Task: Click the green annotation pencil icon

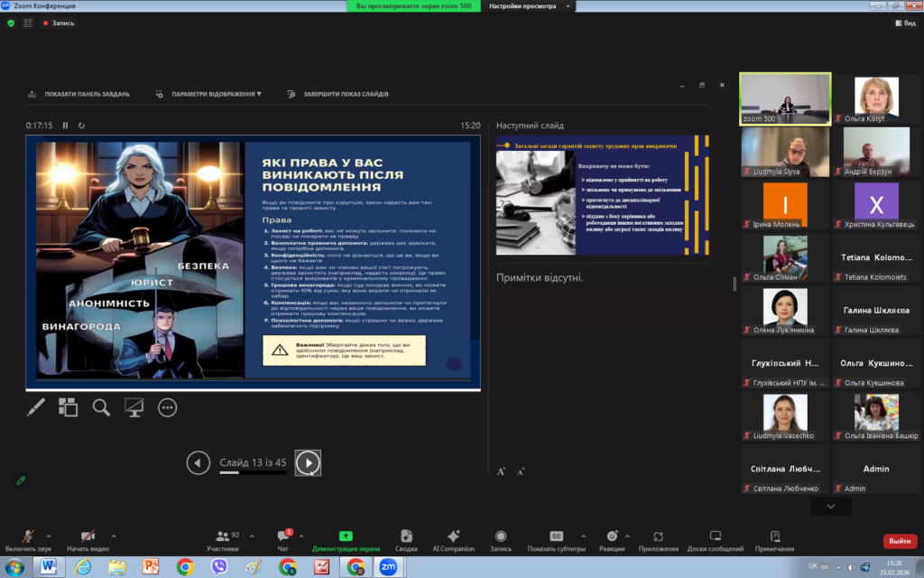Action: [21, 480]
